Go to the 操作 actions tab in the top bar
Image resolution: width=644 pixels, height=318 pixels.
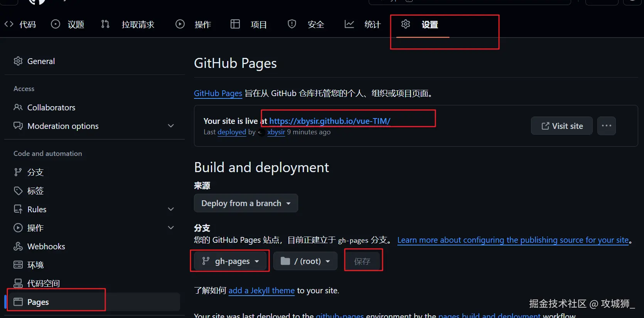pyautogui.click(x=193, y=25)
